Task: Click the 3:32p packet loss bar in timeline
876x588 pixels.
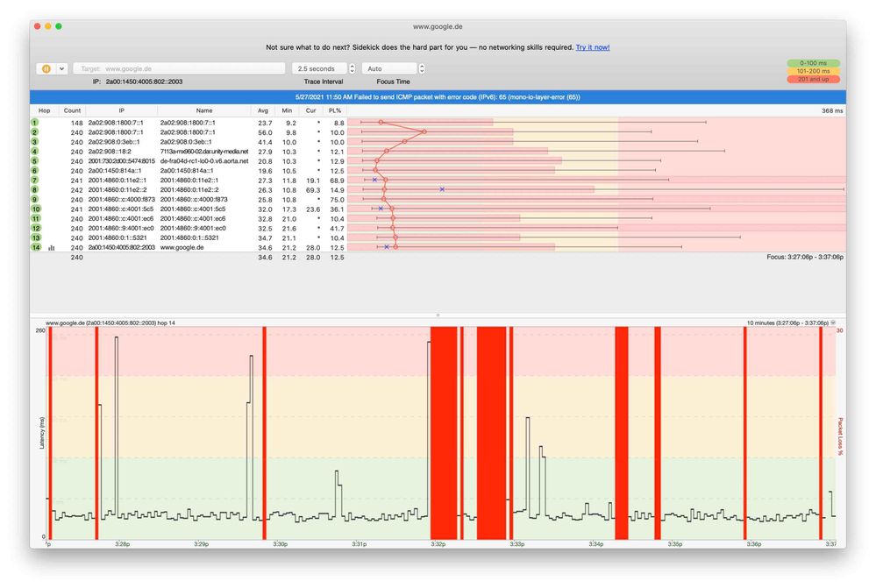Action: [x=444, y=433]
